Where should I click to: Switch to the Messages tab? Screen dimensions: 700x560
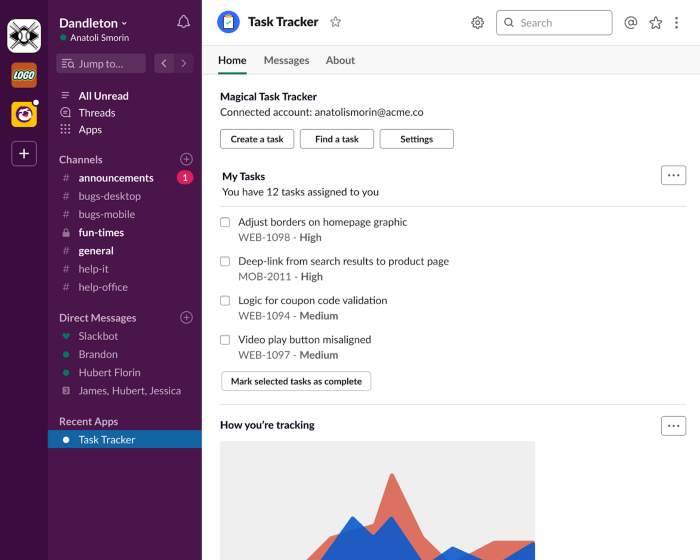pyautogui.click(x=286, y=60)
